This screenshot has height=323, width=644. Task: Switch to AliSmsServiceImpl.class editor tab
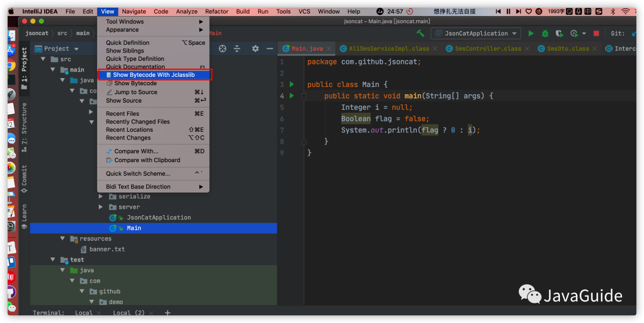click(x=389, y=48)
